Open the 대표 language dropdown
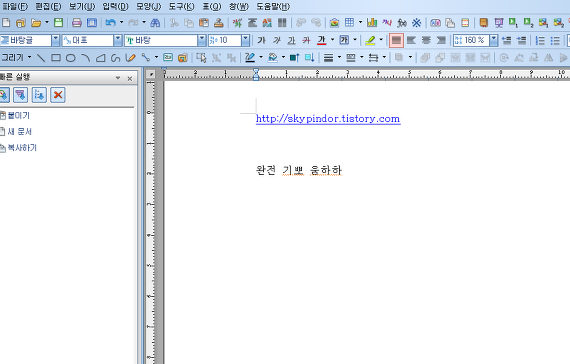The width and height of the screenshot is (570, 364). coord(118,40)
